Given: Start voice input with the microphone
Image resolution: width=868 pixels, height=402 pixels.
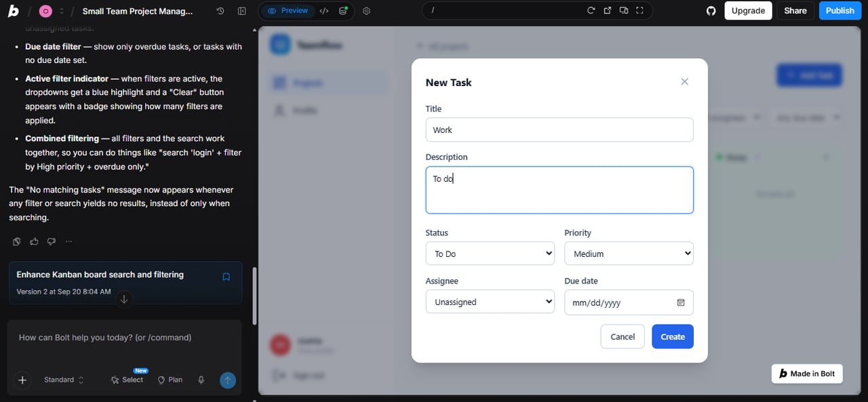Looking at the screenshot, I should [x=201, y=380].
